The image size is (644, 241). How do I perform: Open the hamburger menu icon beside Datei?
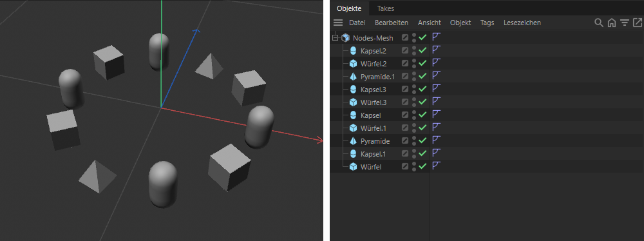[338, 23]
